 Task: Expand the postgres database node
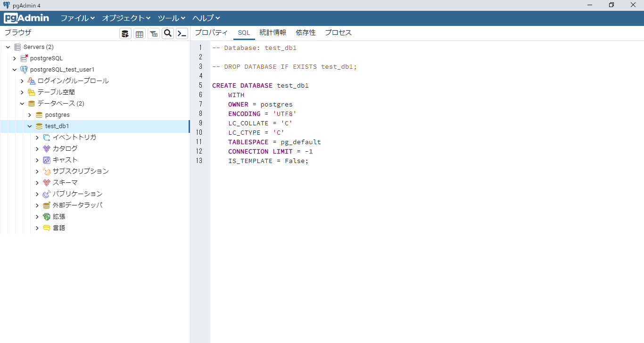click(30, 115)
